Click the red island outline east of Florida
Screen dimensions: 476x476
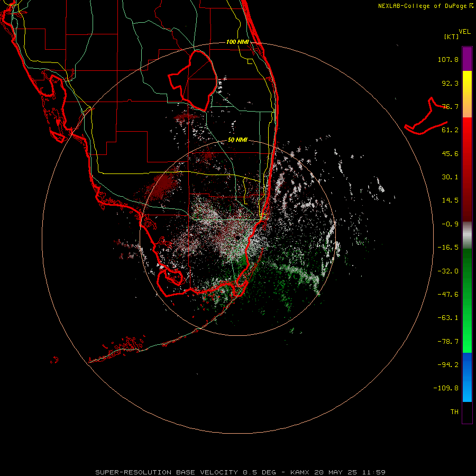[426, 117]
